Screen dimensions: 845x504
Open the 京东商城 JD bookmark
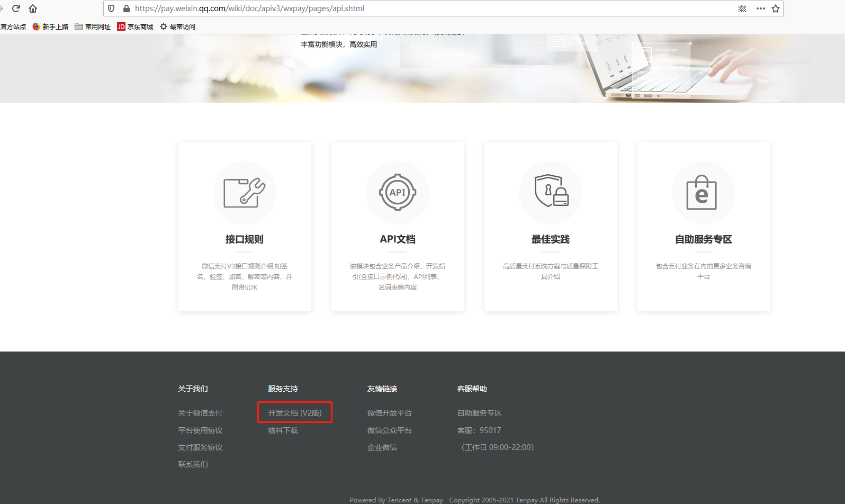click(135, 26)
